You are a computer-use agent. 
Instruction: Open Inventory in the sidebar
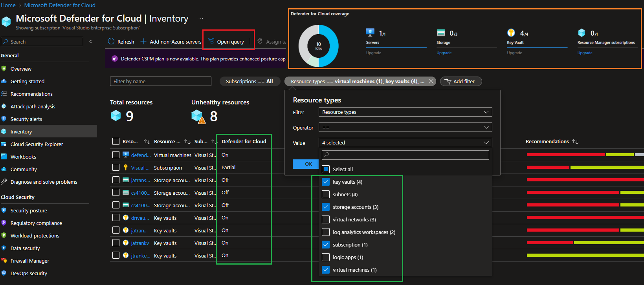pos(48,132)
